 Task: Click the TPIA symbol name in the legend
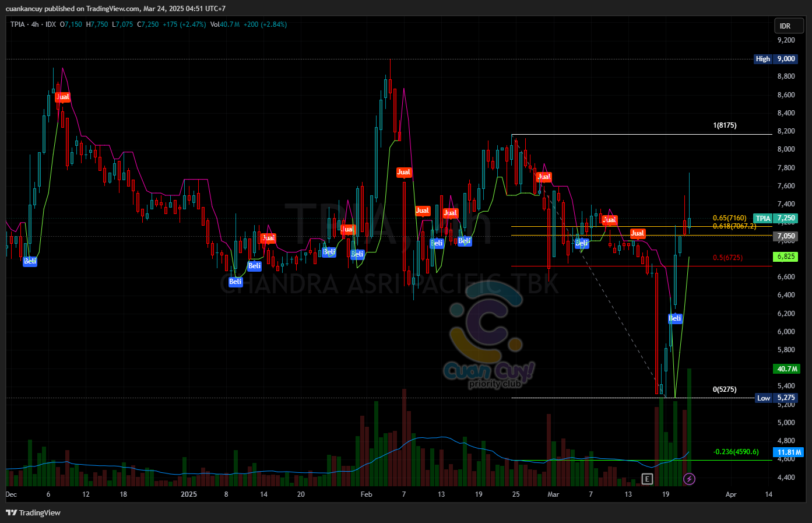pos(17,24)
